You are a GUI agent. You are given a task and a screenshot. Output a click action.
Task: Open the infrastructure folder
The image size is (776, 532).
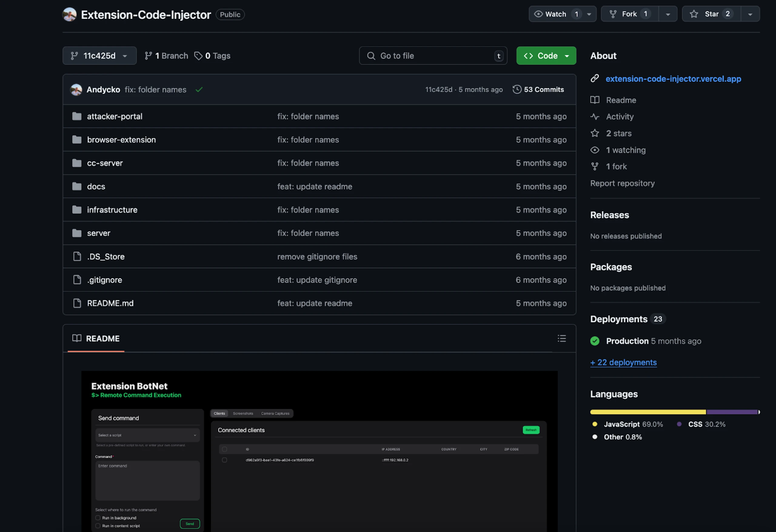112,210
